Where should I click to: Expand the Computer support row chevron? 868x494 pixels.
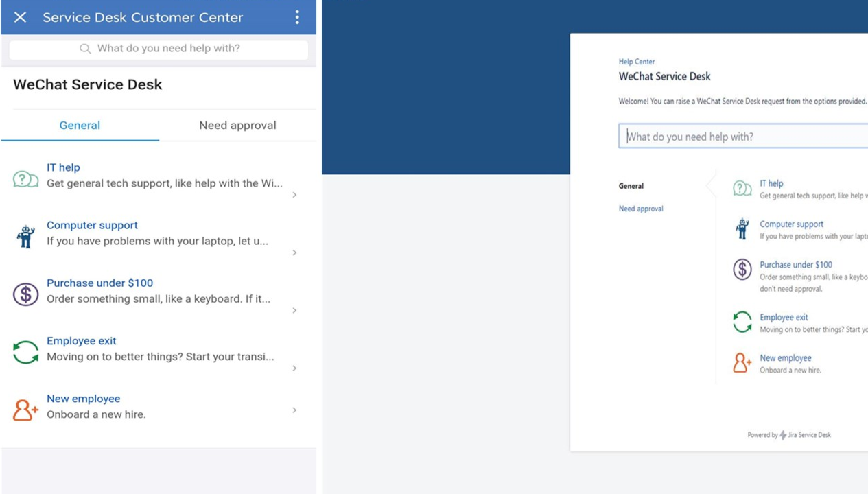(x=295, y=252)
